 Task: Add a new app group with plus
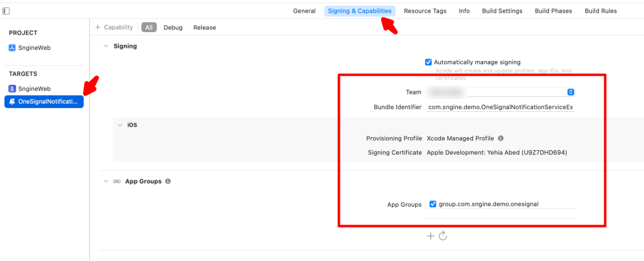point(430,236)
